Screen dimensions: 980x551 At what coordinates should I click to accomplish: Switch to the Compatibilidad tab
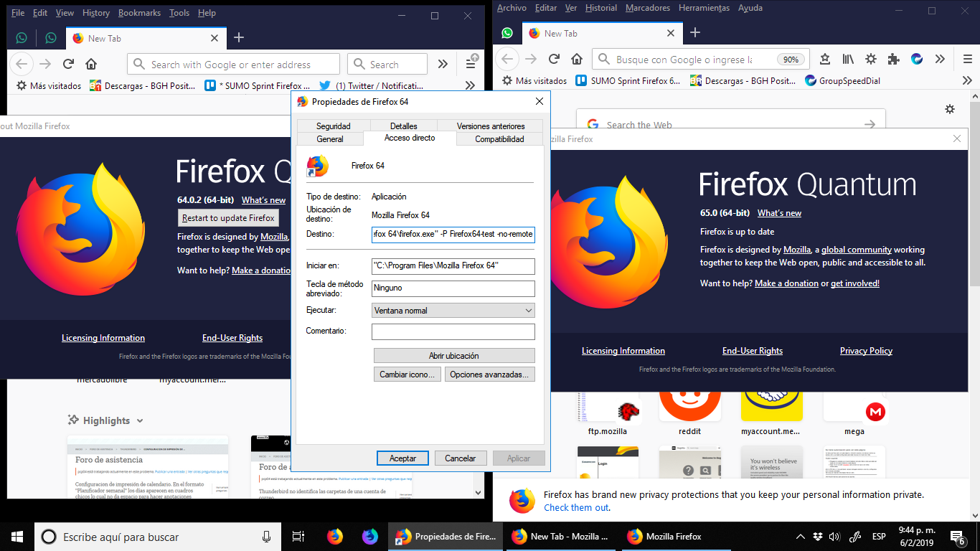pos(499,139)
